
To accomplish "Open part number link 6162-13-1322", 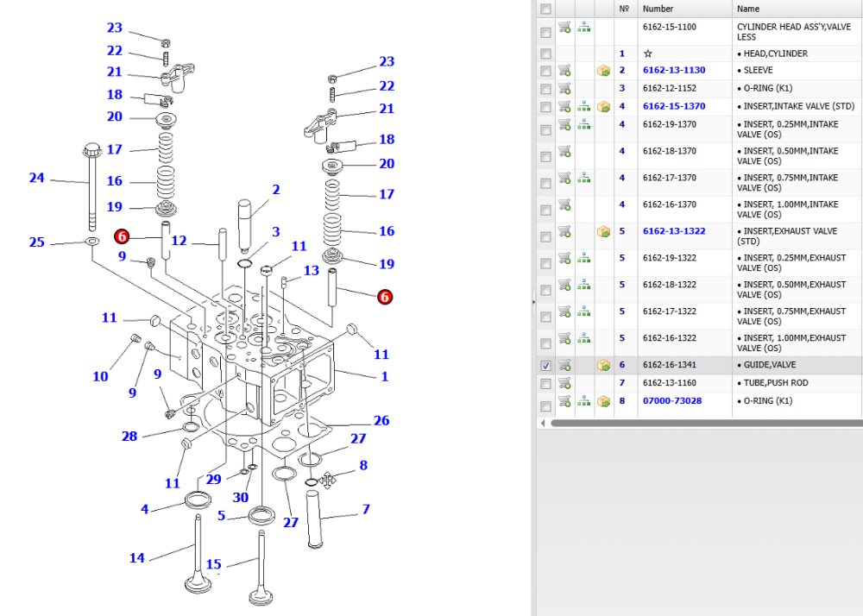I will pos(674,231).
